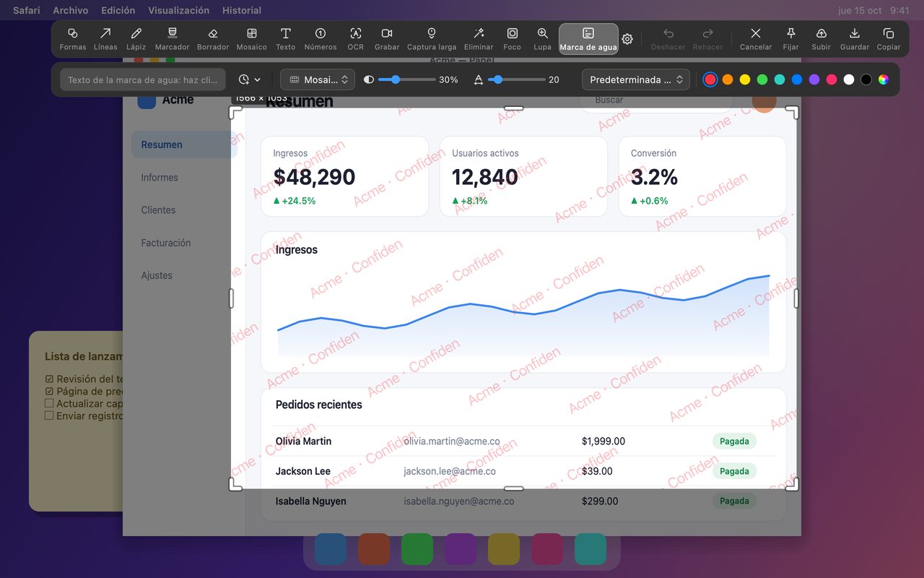The image size is (924, 578).
Task: Activate the Marcador highlighter tool
Action: click(x=172, y=39)
